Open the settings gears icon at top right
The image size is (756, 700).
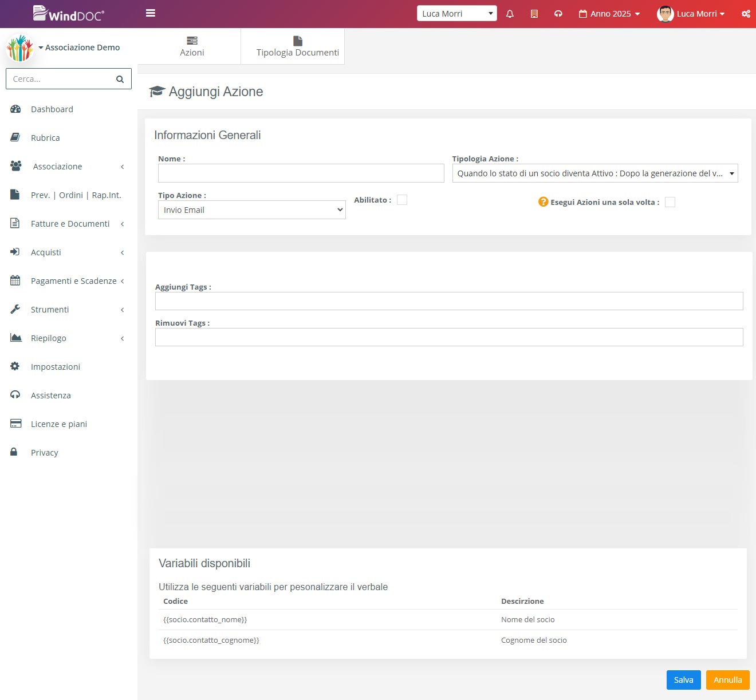[745, 14]
